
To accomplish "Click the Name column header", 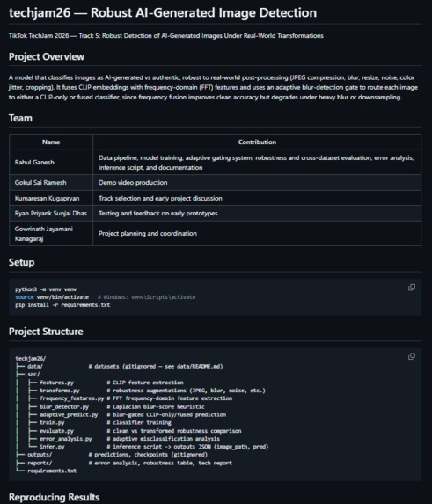I will tap(51, 142).
